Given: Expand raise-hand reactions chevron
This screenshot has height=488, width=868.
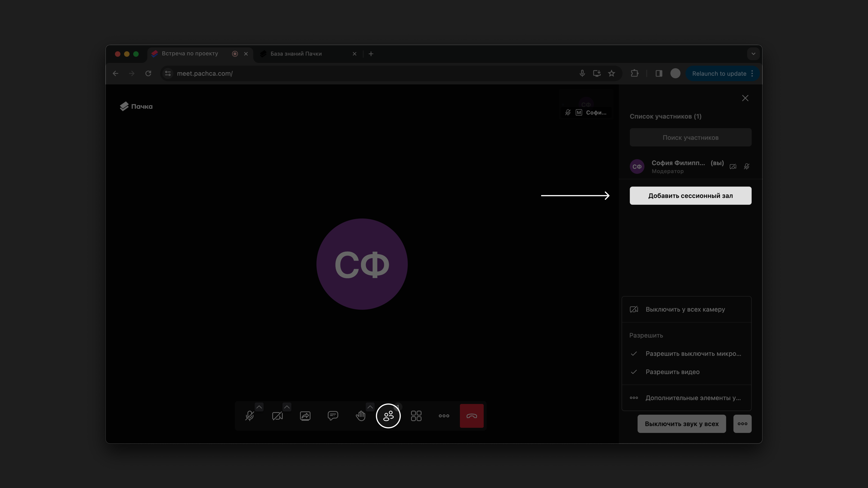Looking at the screenshot, I should [370, 407].
